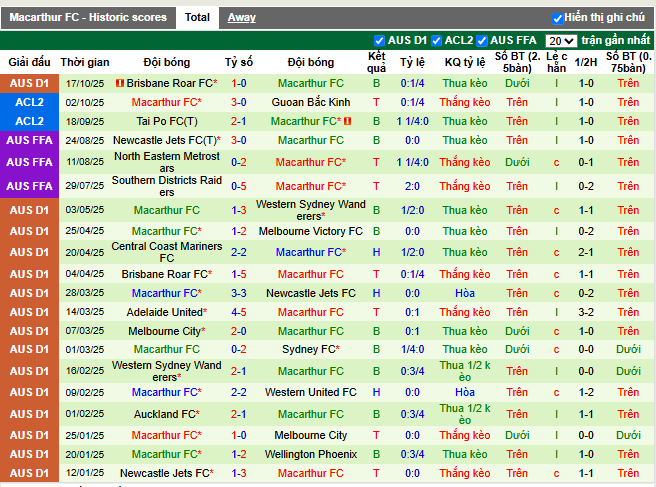Click the ACL2 badge dated 16/02/25
This screenshot has width=656, height=487.
[x=29, y=370]
